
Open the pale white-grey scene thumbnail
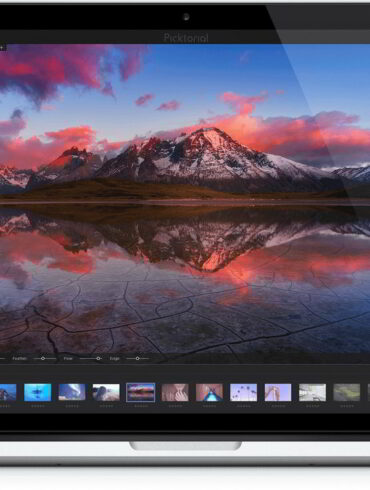coord(312,392)
